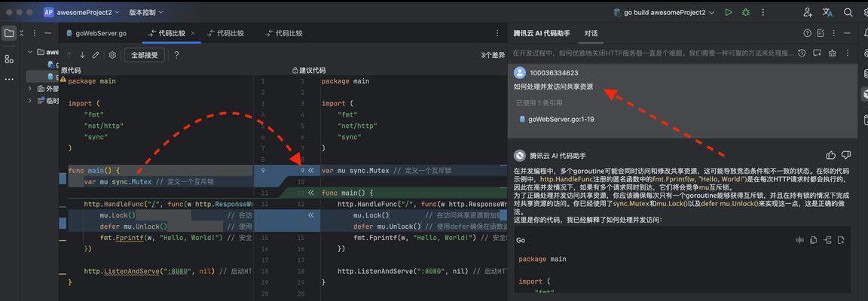Image resolution: width=868 pixels, height=301 pixels.
Task: Open the Project tool window folder icon
Action: click(x=9, y=33)
